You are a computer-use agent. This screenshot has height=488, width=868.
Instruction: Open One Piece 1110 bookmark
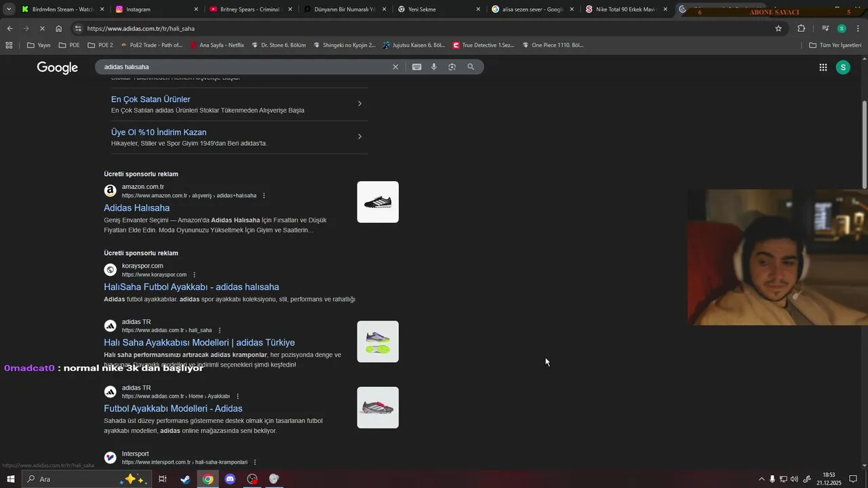(553, 45)
